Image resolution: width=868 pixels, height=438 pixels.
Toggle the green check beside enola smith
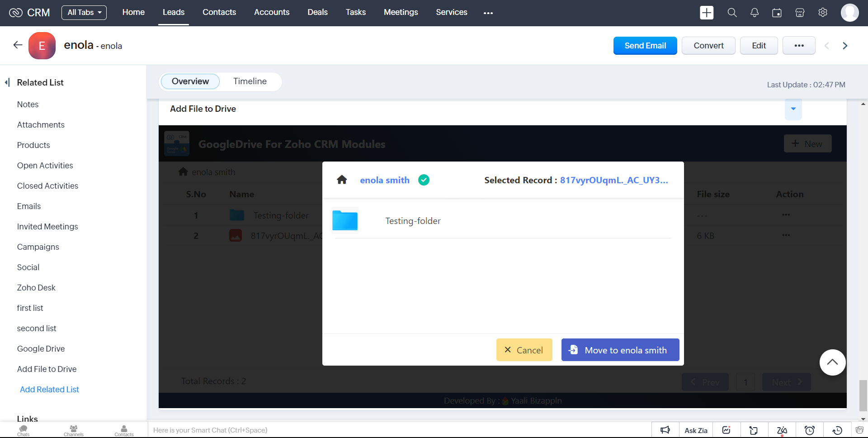(424, 180)
